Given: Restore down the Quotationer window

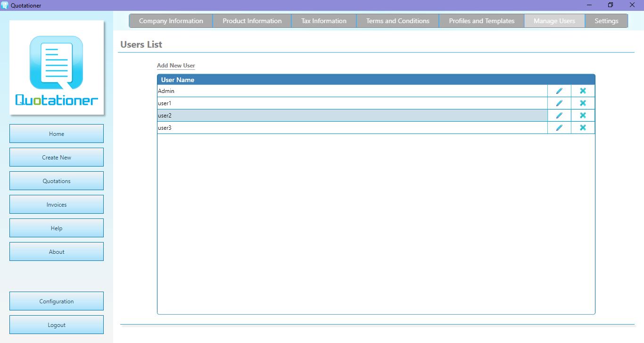Looking at the screenshot, I should [611, 5].
